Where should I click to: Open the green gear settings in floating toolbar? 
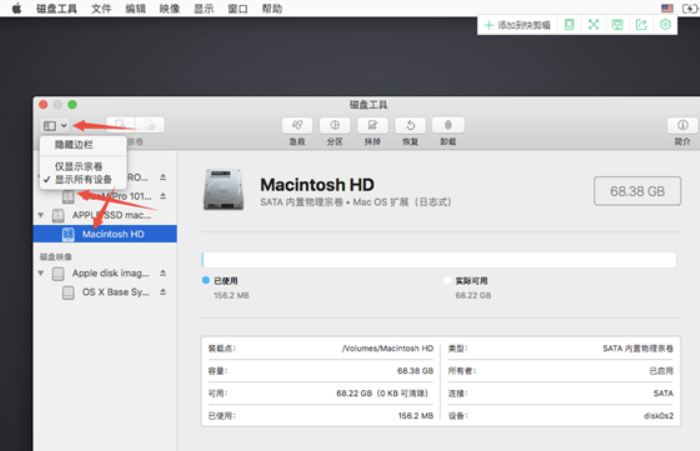(665, 25)
